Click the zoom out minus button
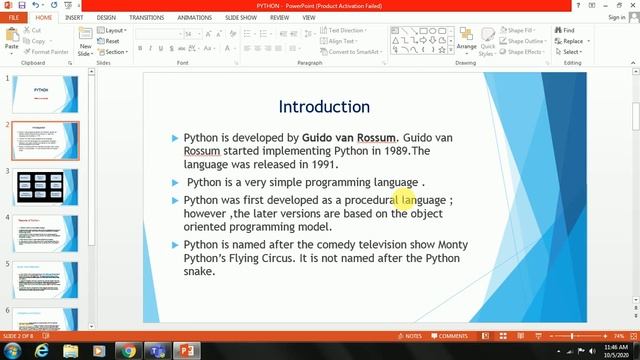Viewport: 640px width, 360px height. tap(551, 336)
